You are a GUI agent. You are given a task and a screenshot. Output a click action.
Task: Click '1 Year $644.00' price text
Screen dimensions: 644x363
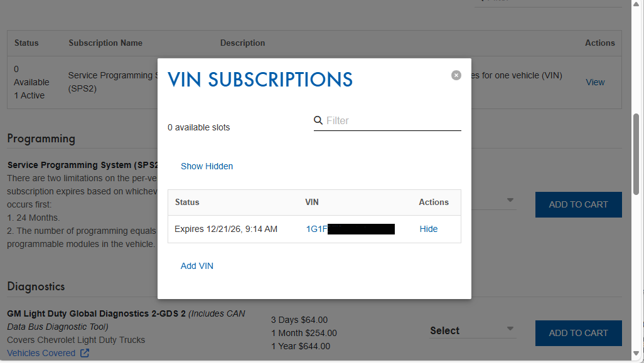click(x=301, y=346)
